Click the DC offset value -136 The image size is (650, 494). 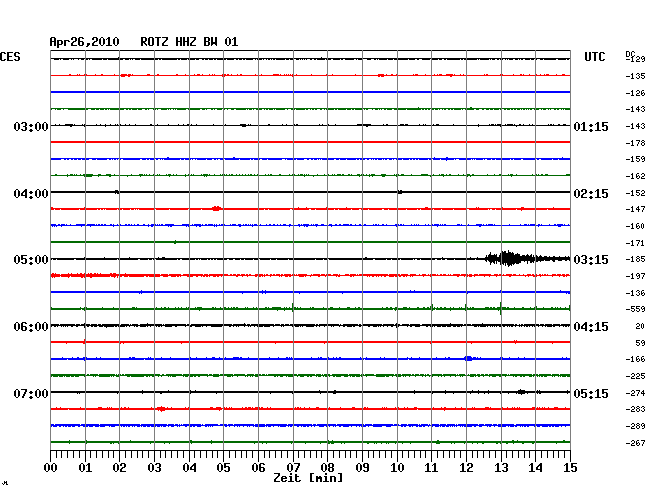click(x=635, y=293)
